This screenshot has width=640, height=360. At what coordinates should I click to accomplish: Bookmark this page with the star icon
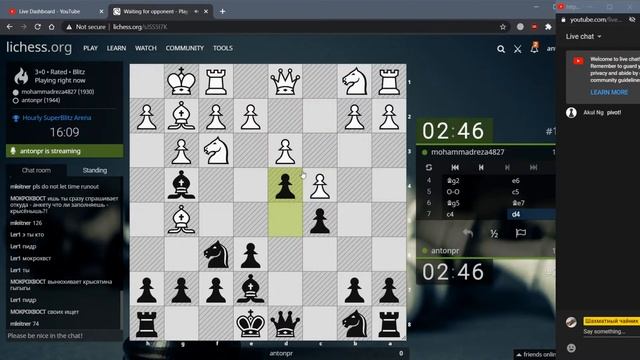[x=503, y=27]
